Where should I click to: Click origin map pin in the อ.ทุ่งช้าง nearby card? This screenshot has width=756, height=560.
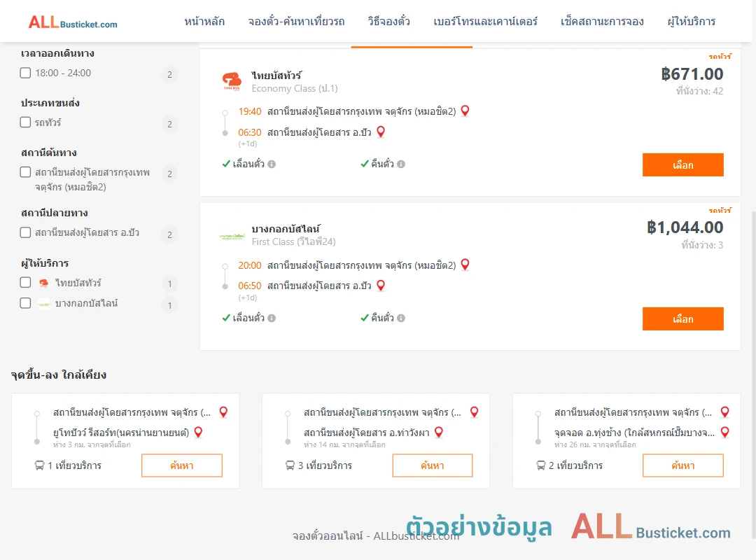724,412
